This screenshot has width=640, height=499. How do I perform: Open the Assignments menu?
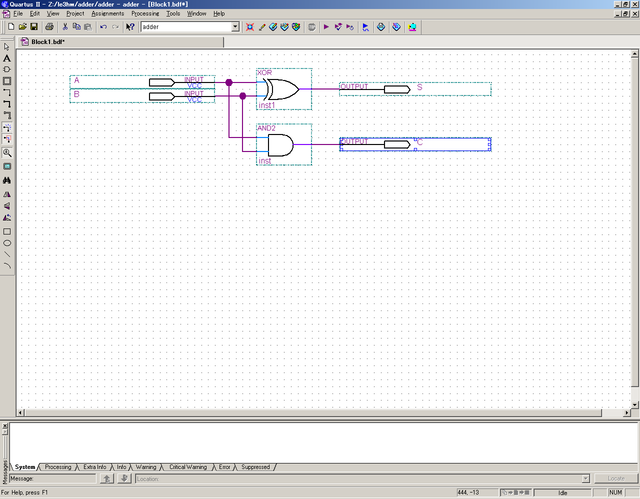point(108,13)
